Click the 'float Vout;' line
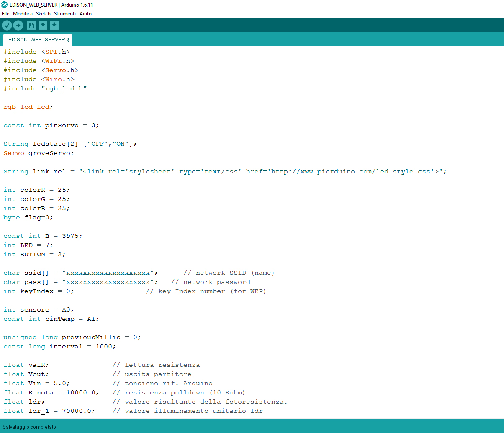This screenshot has height=433, width=504. pyautogui.click(x=98, y=374)
